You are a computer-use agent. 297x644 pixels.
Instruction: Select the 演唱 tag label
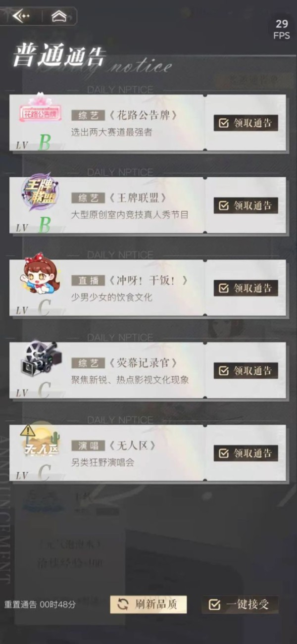click(x=88, y=446)
